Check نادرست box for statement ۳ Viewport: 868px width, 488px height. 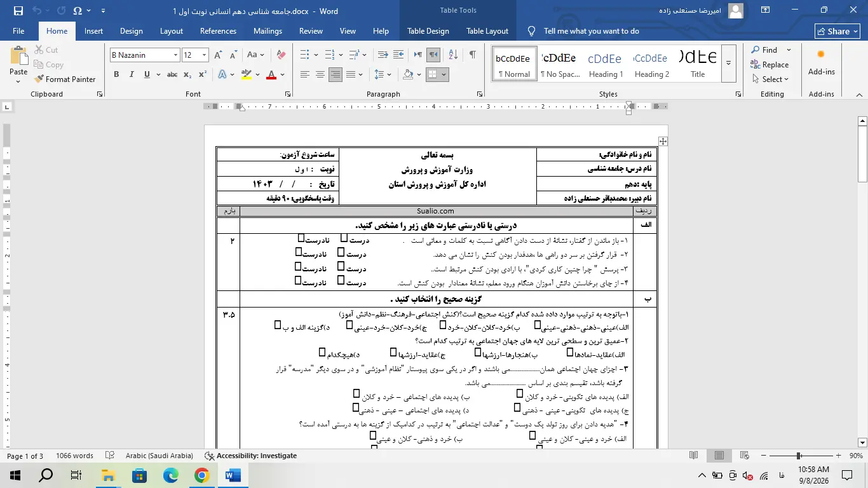tap(299, 266)
